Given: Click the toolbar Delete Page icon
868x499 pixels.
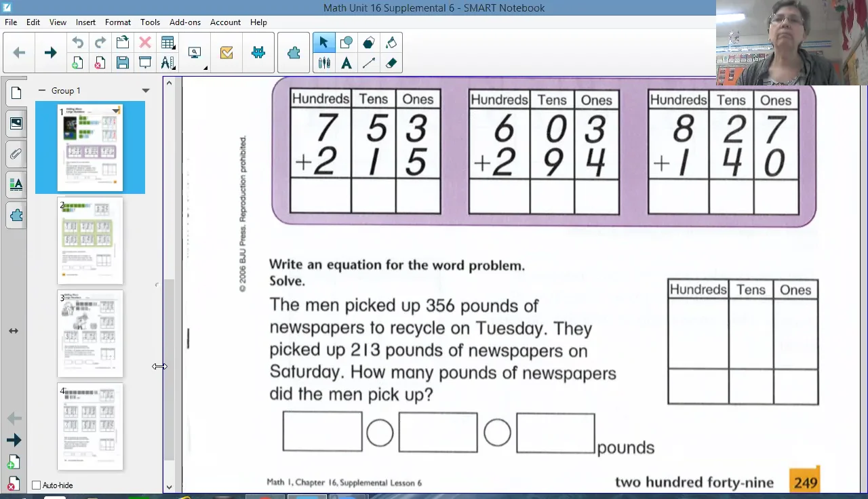Looking at the screenshot, I should 100,63.
